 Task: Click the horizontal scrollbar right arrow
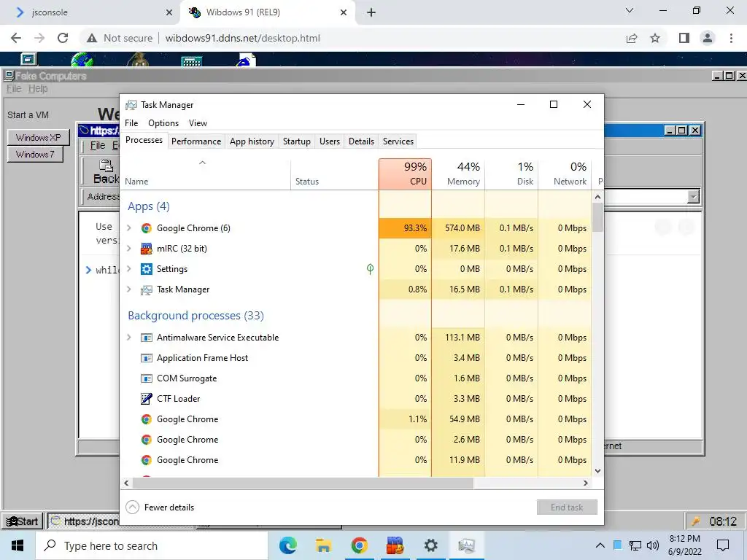pos(586,483)
